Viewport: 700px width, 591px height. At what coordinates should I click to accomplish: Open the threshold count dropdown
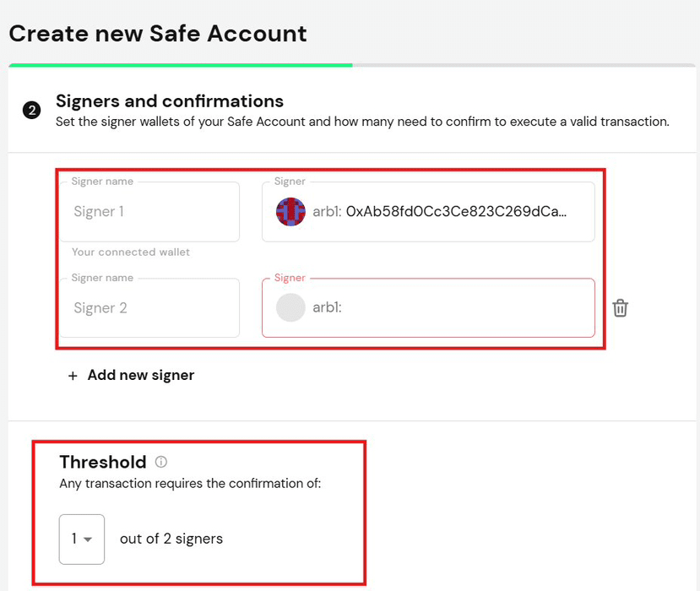82,539
